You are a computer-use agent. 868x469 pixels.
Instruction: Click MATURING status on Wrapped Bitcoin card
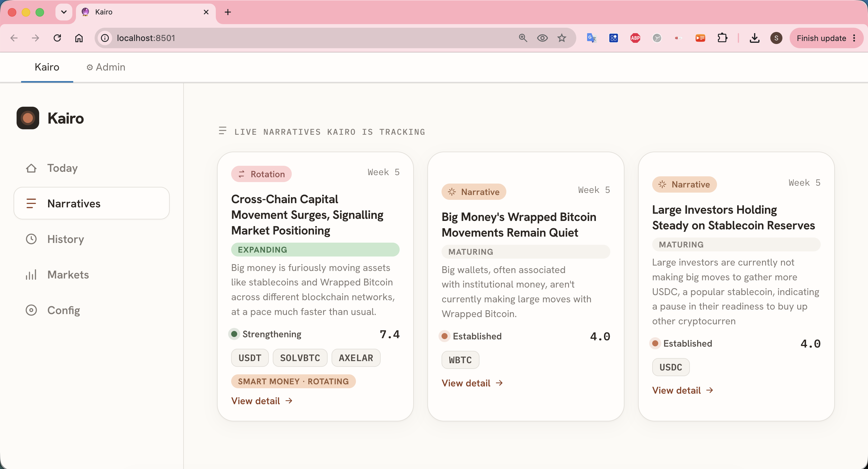pos(526,252)
